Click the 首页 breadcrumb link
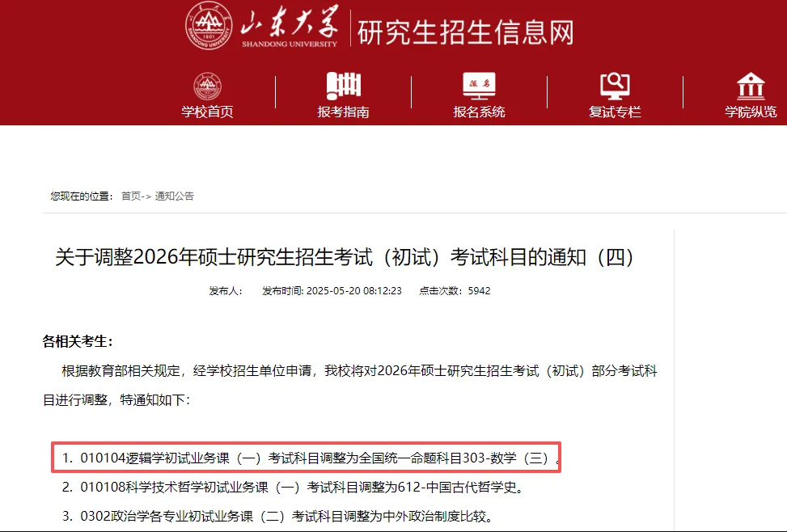This screenshot has height=532, width=787. (131, 196)
